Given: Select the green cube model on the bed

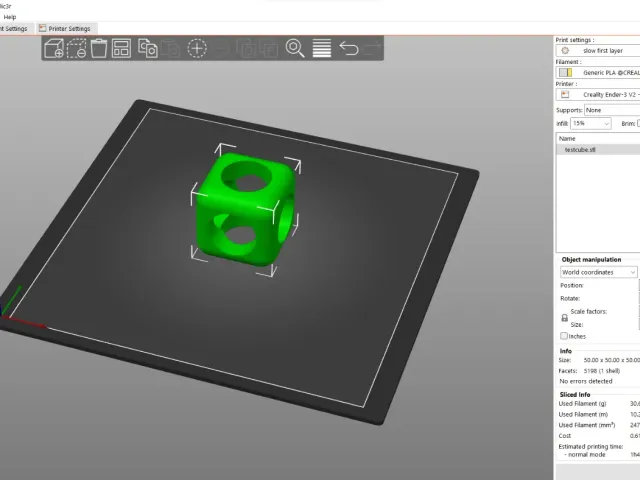Looking at the screenshot, I should click(245, 209).
